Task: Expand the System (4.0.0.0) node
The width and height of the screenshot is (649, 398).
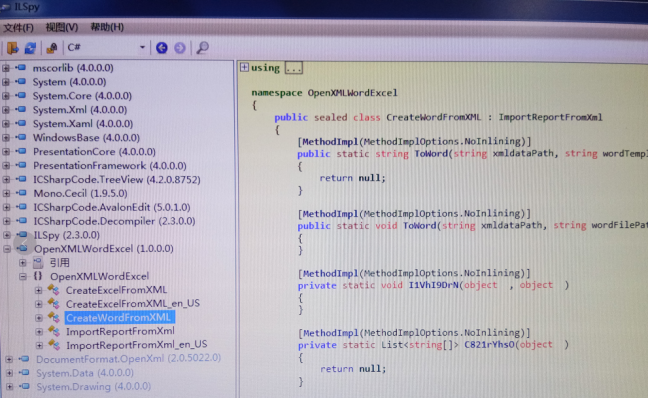Action: click(x=6, y=82)
